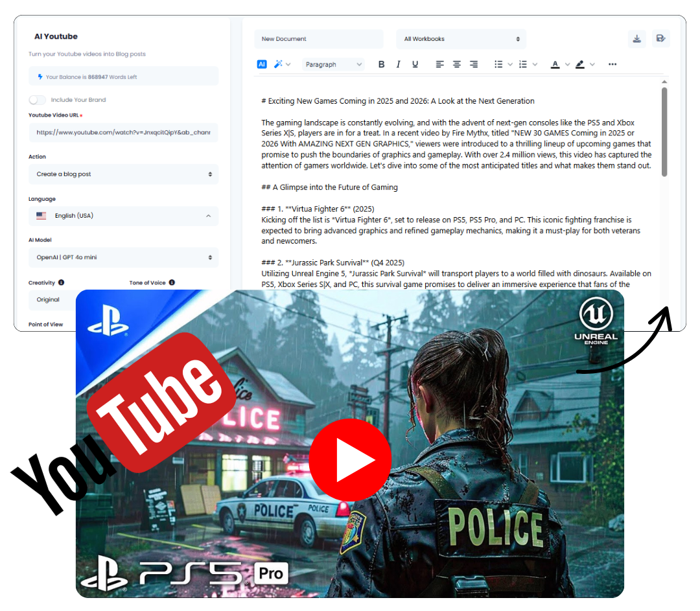The width and height of the screenshot is (700, 611).
Task: Expand numbered list style options
Action: point(535,64)
